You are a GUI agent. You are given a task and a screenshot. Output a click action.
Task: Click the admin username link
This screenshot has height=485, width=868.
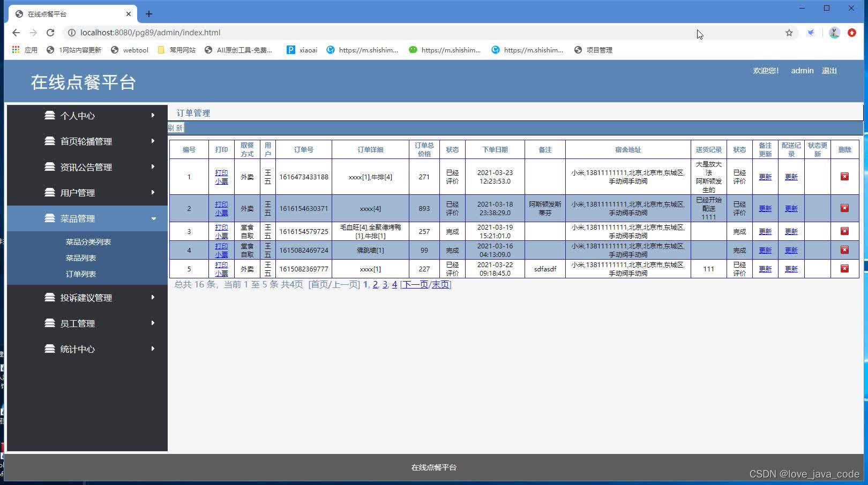[x=802, y=71]
